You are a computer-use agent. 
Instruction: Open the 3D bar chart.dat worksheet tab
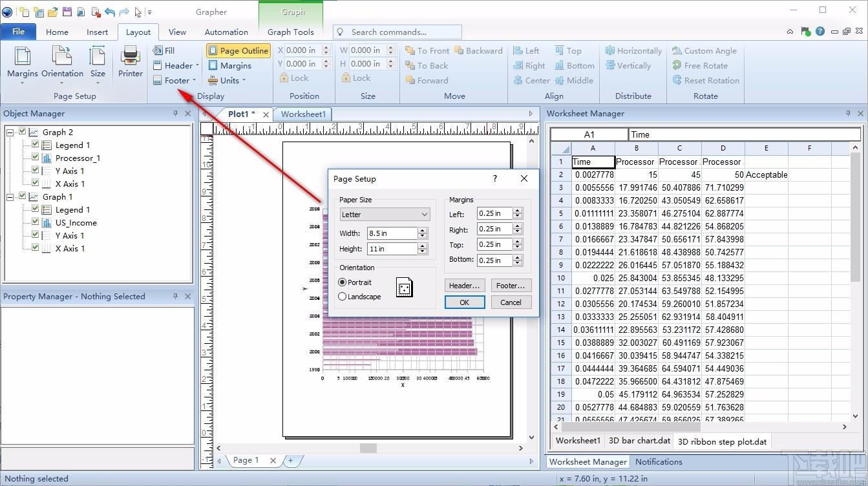640,441
